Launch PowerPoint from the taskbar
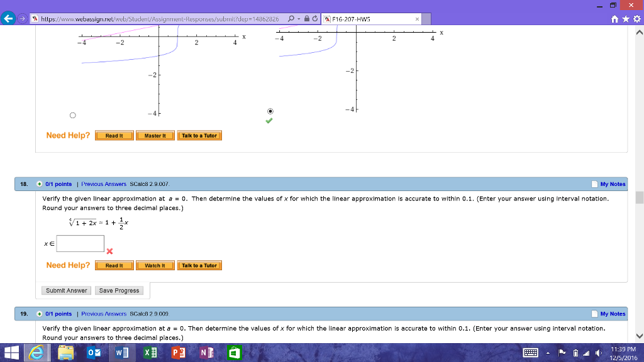The height and width of the screenshot is (362, 644). tap(178, 353)
